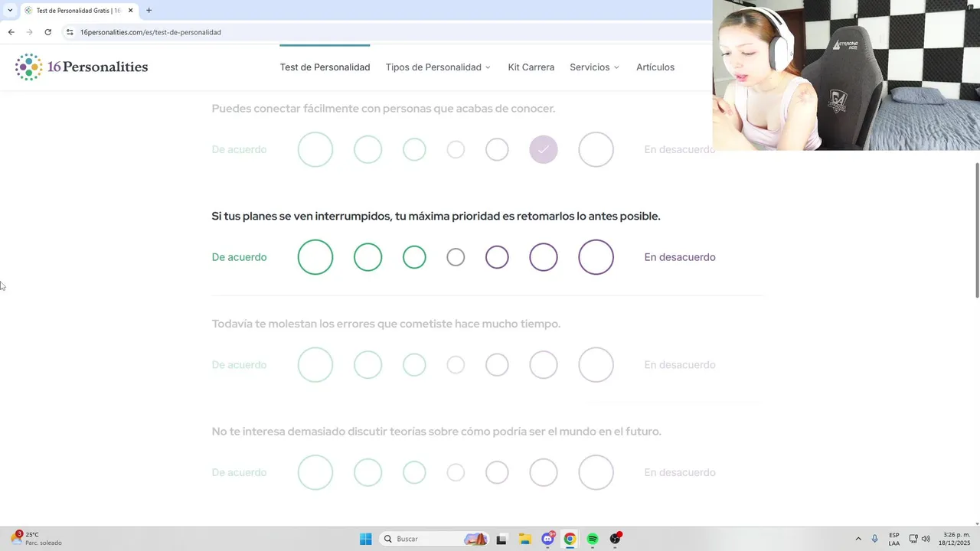Open the Windows Start menu

(x=366, y=539)
